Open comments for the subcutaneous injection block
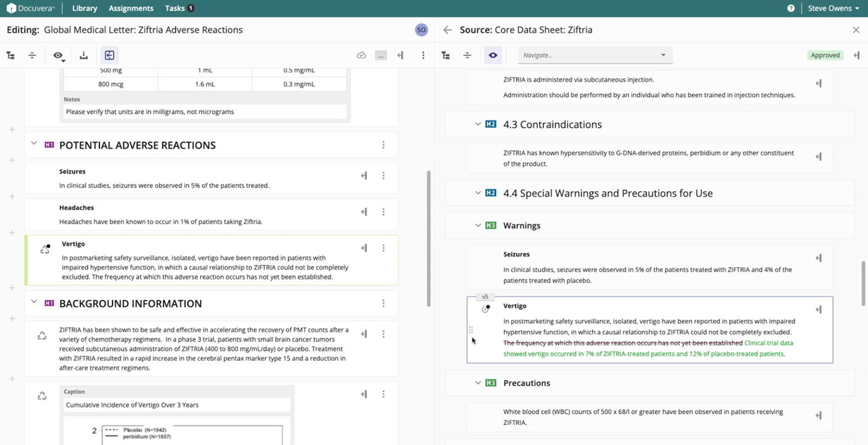868x445 pixels. click(x=819, y=84)
